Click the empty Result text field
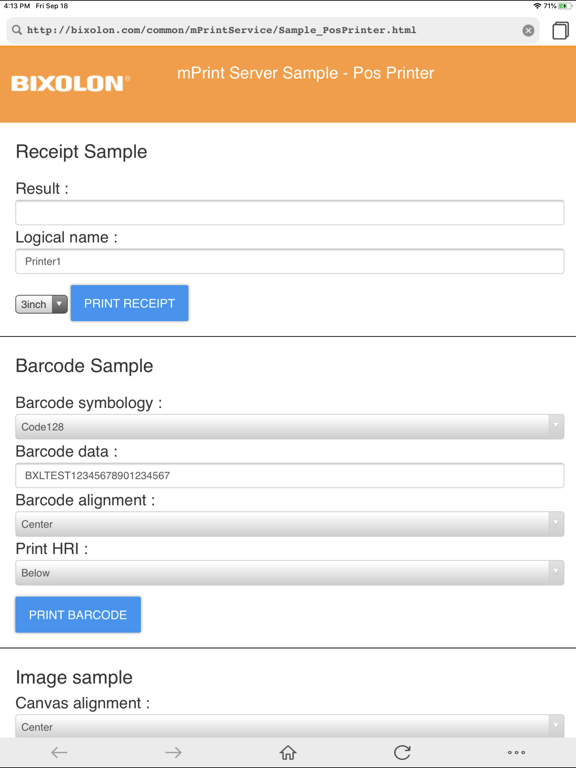 [289, 213]
